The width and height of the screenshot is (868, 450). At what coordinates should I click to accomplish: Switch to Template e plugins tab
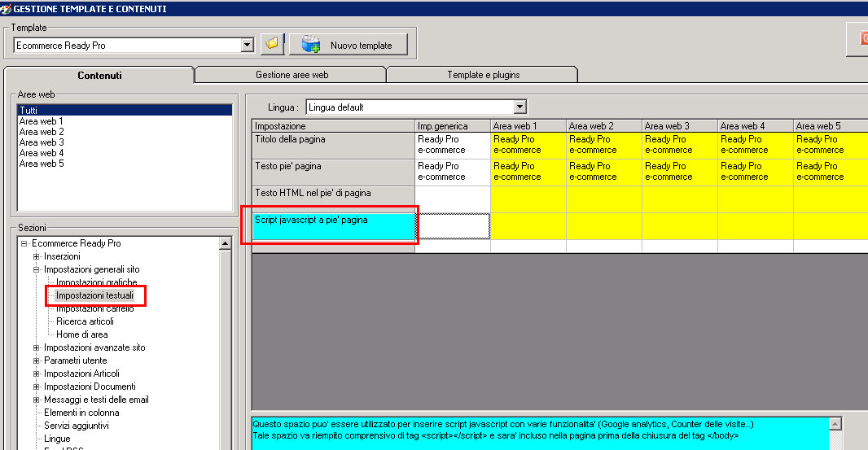point(484,75)
